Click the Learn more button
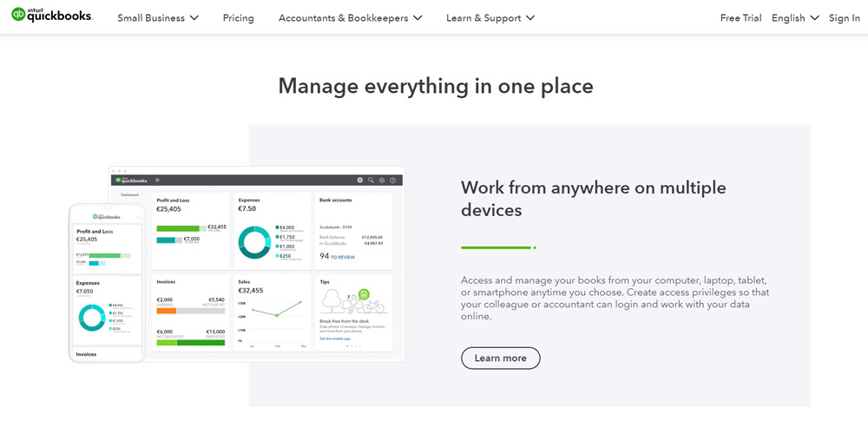The width and height of the screenshot is (868, 434). [x=501, y=358]
